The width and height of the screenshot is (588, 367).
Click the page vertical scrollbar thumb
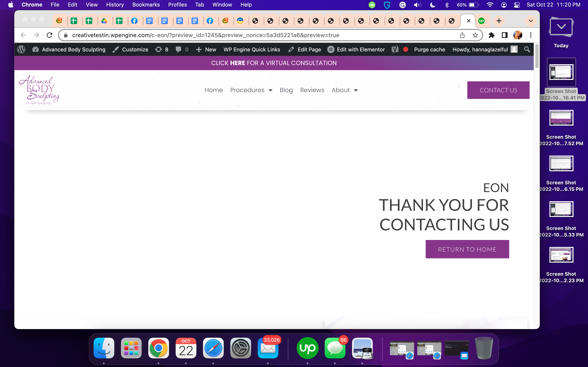pos(537,56)
